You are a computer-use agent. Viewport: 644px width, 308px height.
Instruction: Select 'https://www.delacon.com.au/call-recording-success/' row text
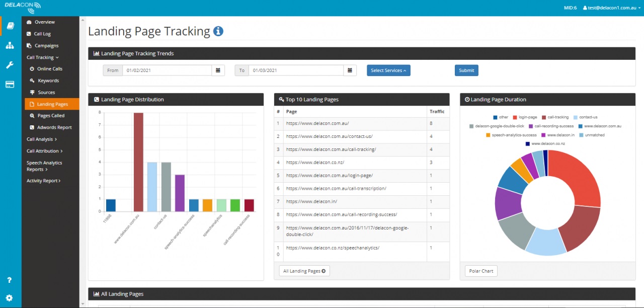(341, 215)
